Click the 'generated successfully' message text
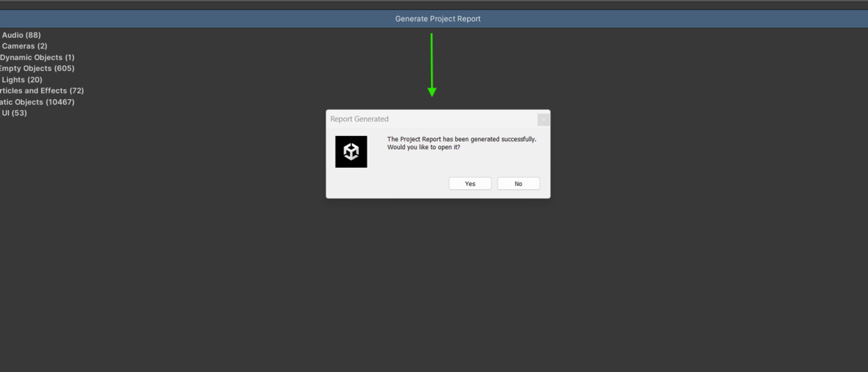The image size is (868, 372). pos(462,139)
